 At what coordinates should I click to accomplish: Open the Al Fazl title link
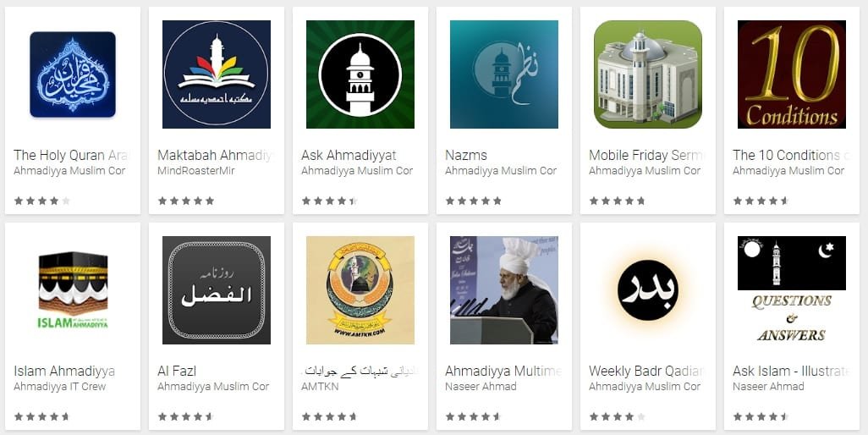coord(177,371)
